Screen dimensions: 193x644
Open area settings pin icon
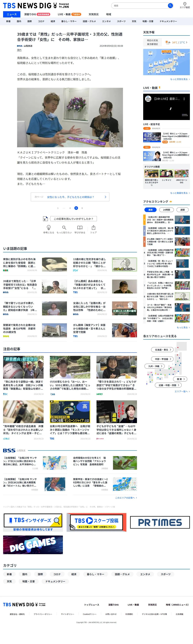coord(185,4)
